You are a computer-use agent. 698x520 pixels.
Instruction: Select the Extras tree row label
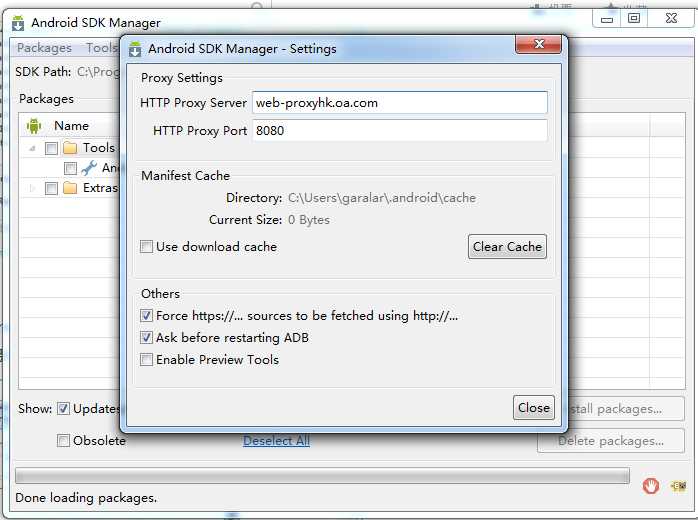click(100, 188)
